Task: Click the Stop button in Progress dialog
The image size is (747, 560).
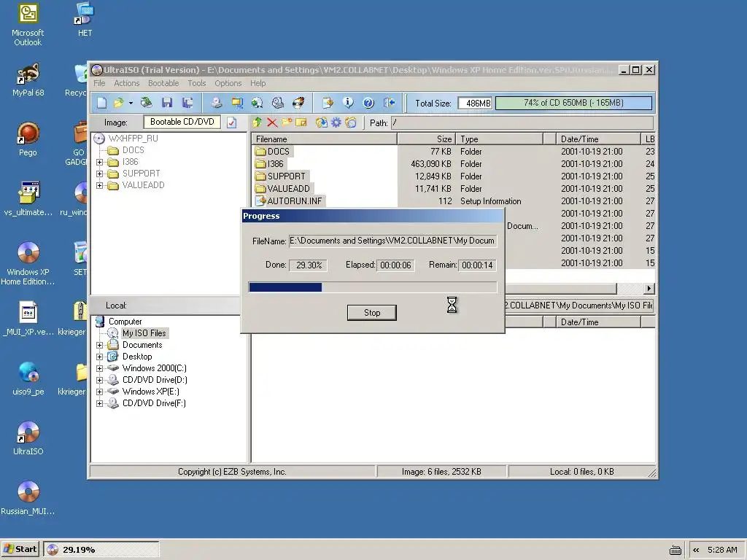Action: tap(371, 313)
